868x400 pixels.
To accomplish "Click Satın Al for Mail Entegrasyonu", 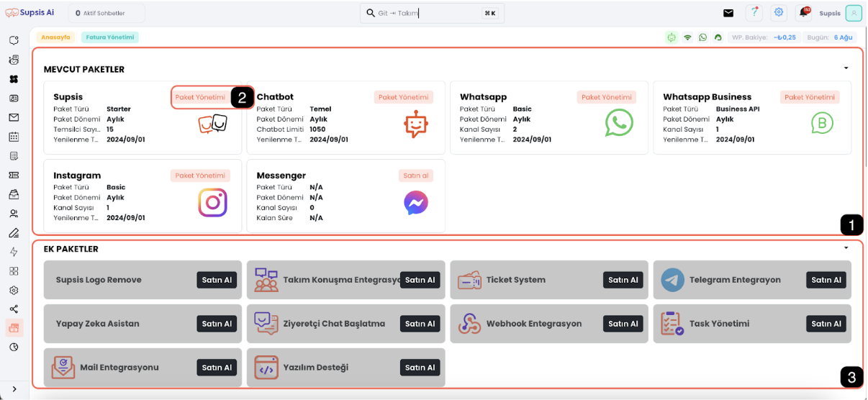I will tap(217, 368).
